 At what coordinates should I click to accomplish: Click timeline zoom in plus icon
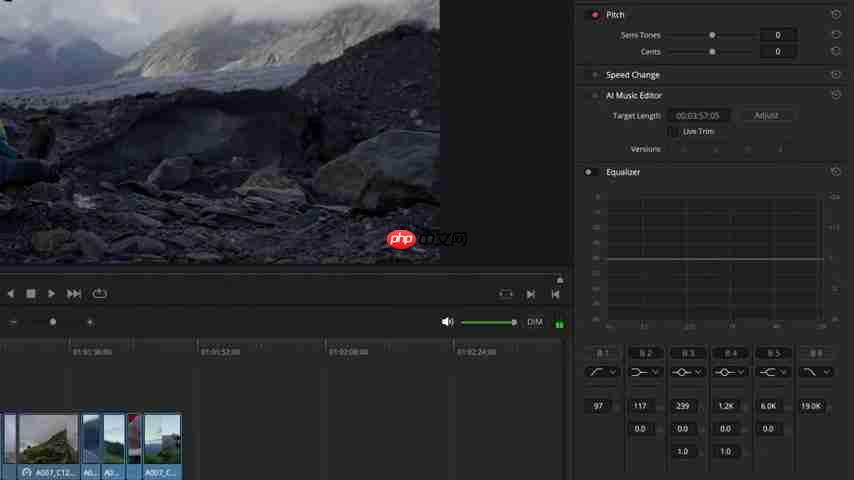click(x=90, y=323)
